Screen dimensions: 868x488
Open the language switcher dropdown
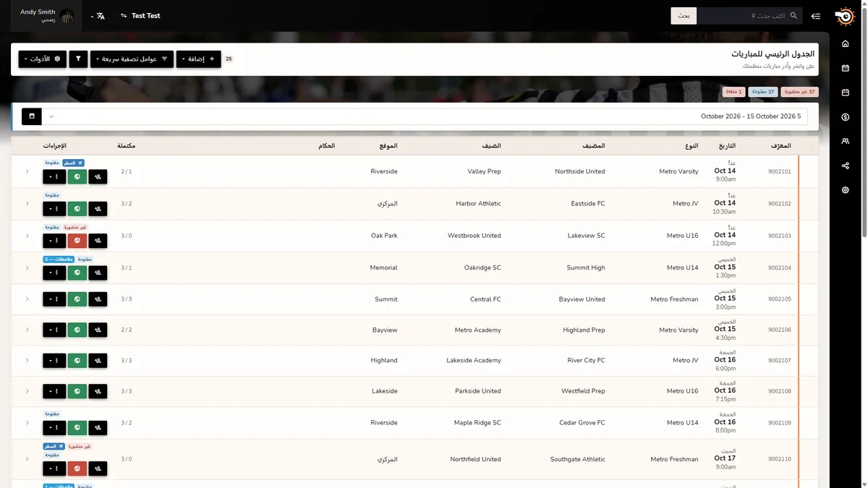97,16
